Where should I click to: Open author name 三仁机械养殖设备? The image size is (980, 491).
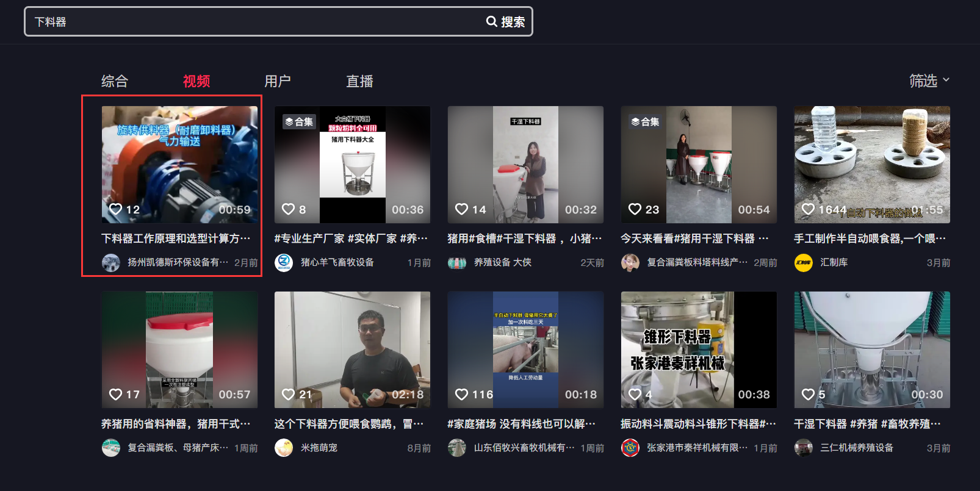coord(857,448)
